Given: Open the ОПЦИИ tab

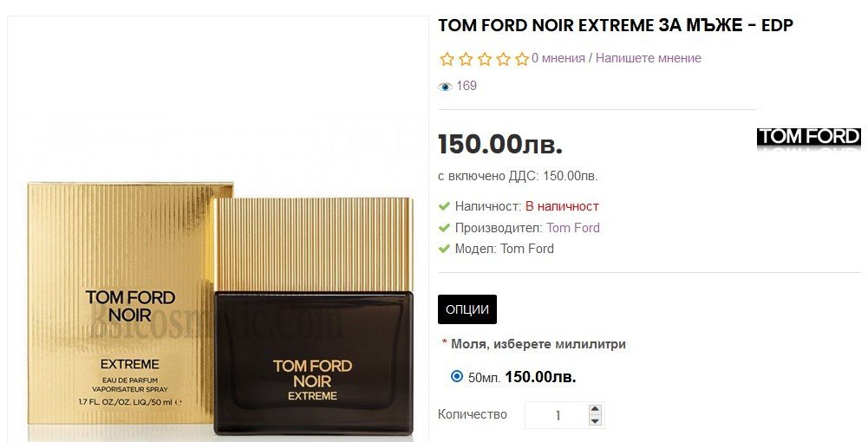Looking at the screenshot, I should 467,309.
